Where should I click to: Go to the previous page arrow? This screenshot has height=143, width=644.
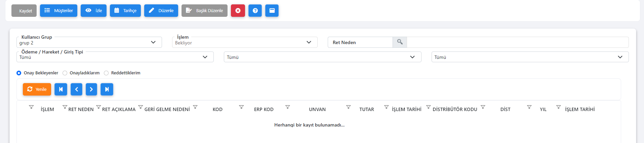(76, 89)
